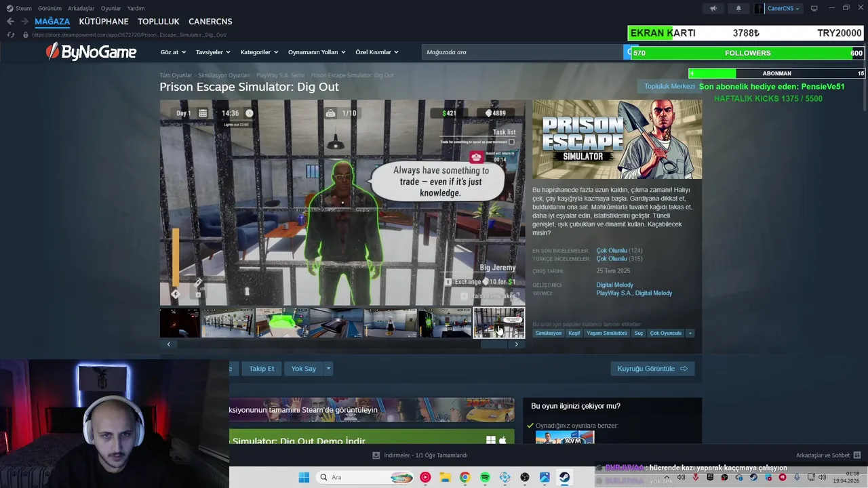Open the CANERCNS profile tab
The width and height of the screenshot is (868, 488).
point(210,22)
